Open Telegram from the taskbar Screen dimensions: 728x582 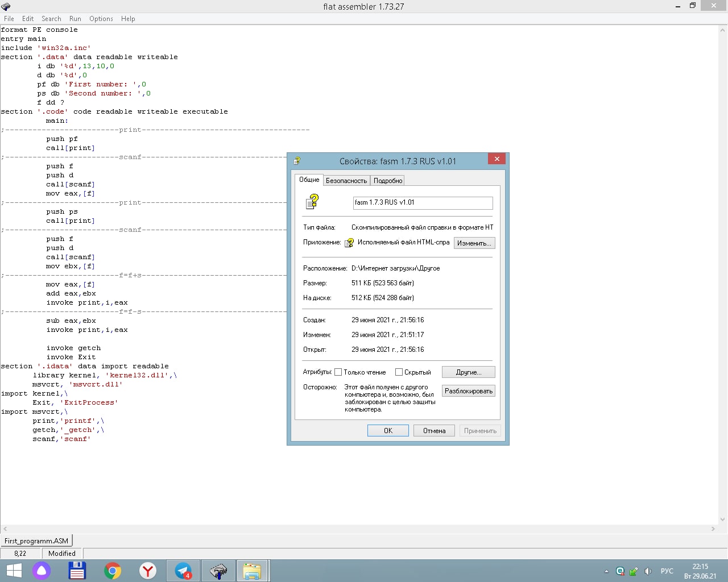[183, 571]
